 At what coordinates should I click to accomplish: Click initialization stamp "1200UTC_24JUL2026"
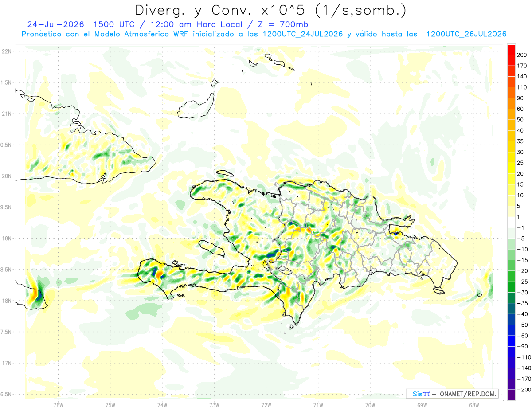[303, 34]
